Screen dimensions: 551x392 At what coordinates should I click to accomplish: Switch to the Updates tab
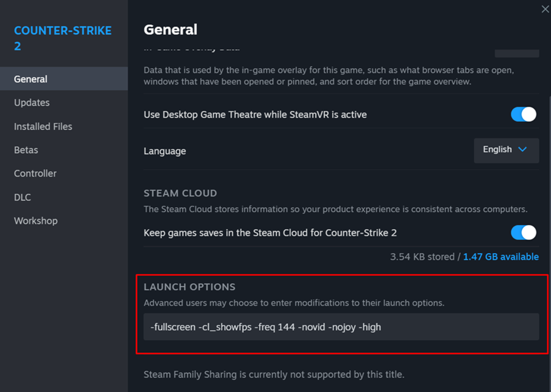(32, 102)
